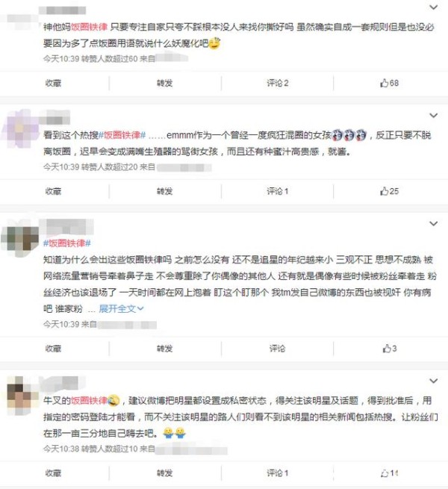Viewport: 448px width, 489px height.
Task: Click 收藏 on the first post
Action: 53,83
